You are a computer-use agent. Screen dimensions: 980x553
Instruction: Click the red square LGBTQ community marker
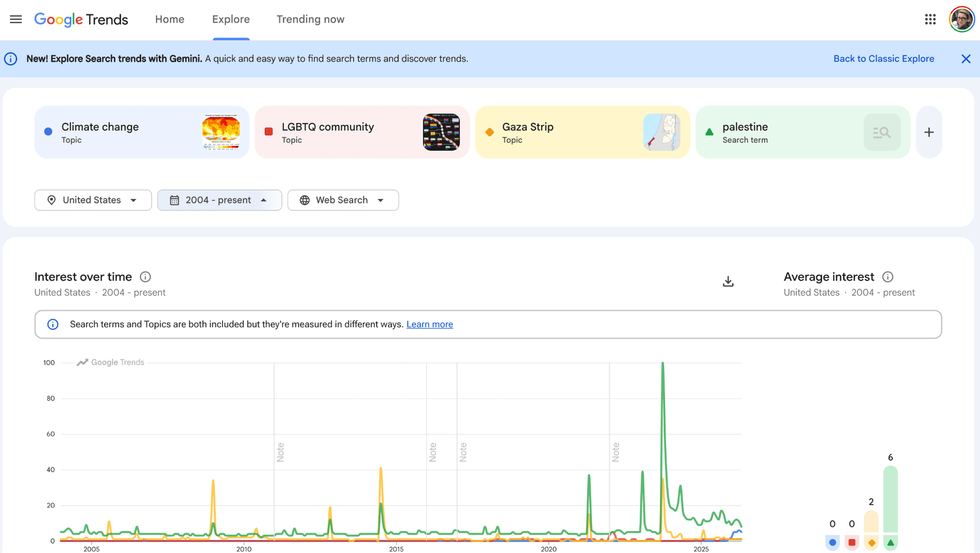[268, 132]
